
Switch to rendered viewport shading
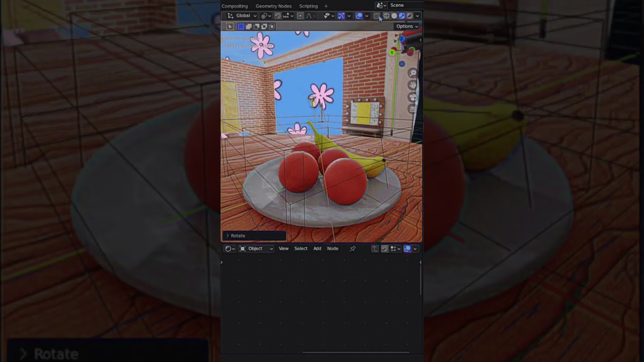tap(410, 16)
